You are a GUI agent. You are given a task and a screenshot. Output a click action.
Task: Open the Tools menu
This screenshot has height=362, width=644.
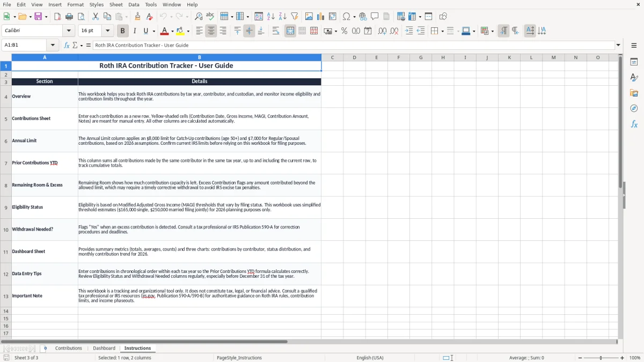coord(151,4)
